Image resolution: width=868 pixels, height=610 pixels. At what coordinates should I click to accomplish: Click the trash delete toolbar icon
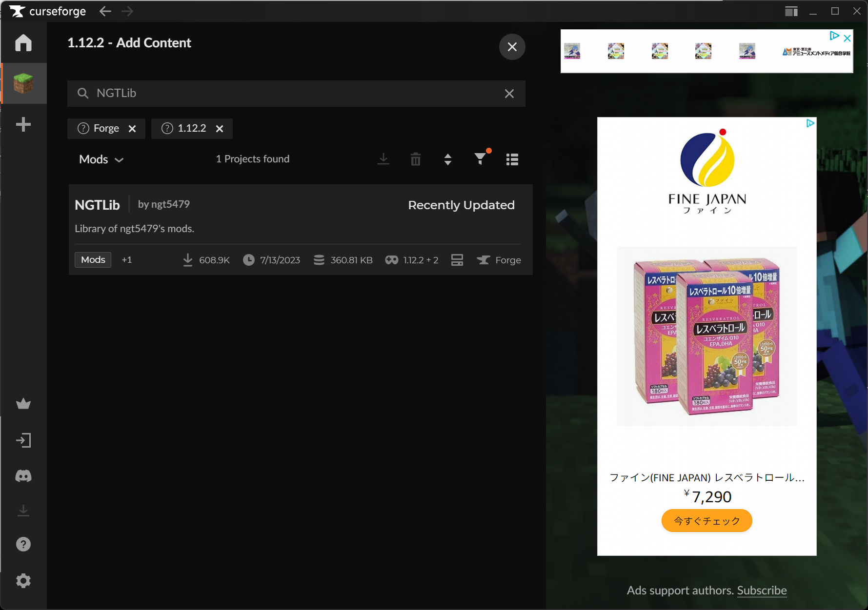pos(416,159)
